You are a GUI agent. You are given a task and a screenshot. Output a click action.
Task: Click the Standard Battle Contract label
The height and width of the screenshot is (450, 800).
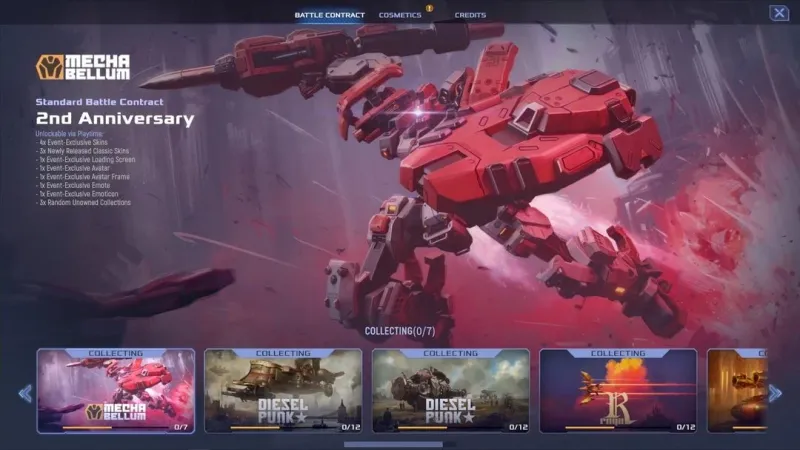[99, 102]
